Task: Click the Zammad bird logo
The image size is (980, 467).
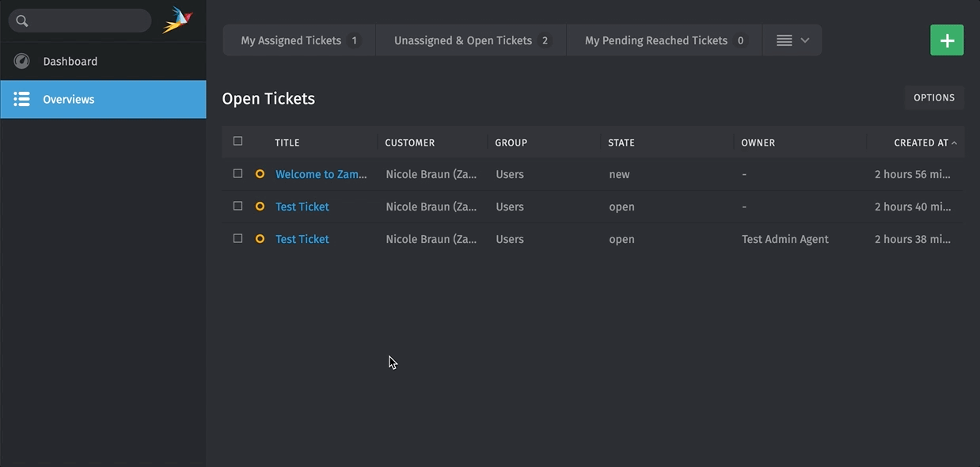Action: 176,20
